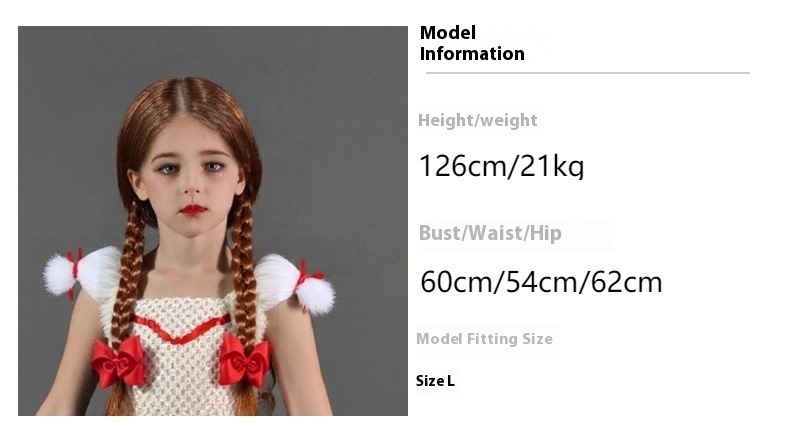Click the Size L text
The height and width of the screenshot is (434, 790).
(435, 381)
